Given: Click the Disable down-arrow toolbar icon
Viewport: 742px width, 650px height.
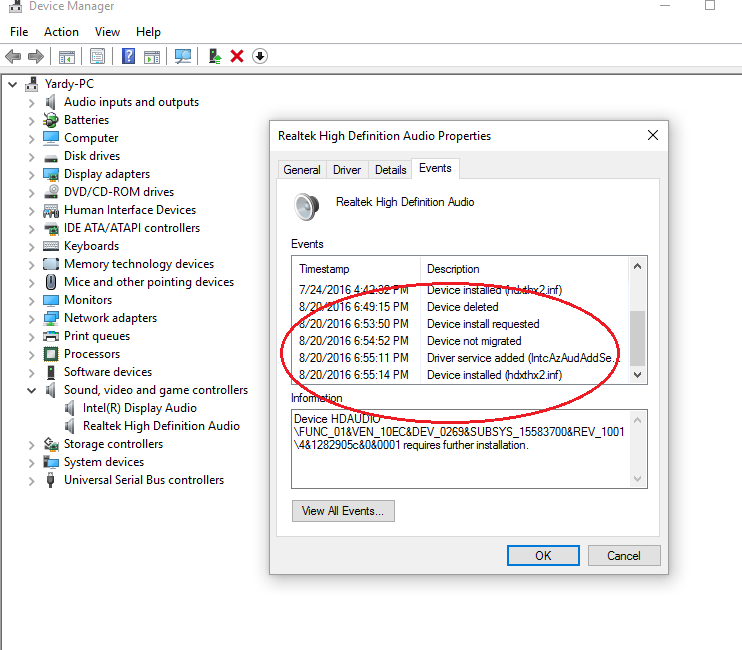Looking at the screenshot, I should (260, 56).
